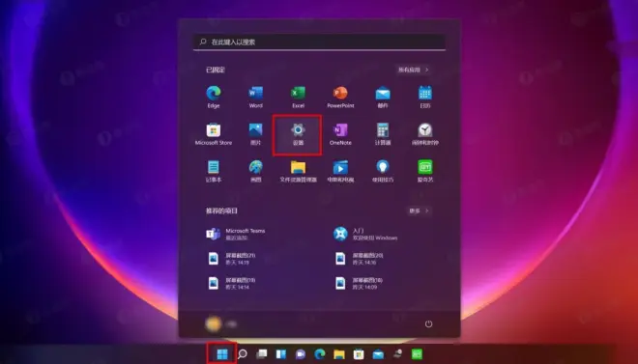Launch the Paint (画图) app tile

point(255,171)
